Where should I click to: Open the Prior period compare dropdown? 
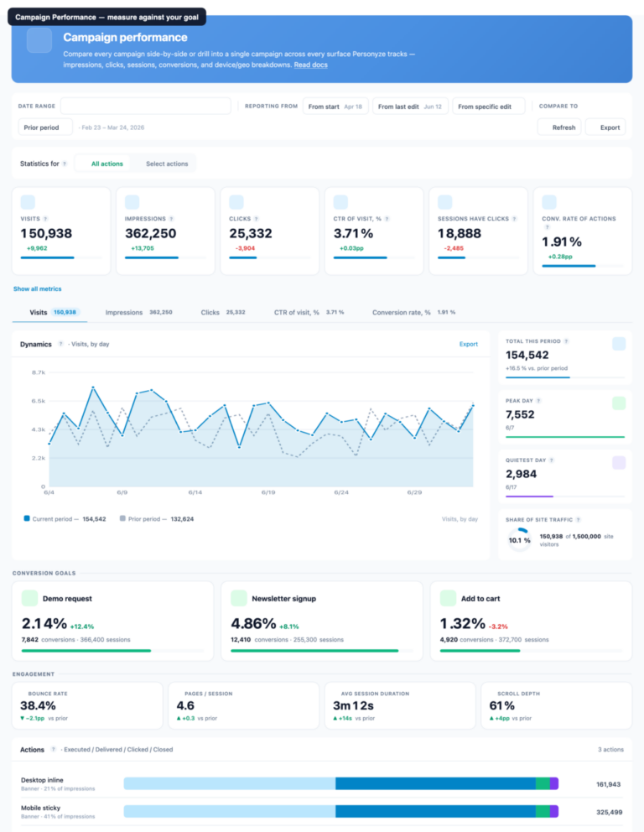(45, 127)
